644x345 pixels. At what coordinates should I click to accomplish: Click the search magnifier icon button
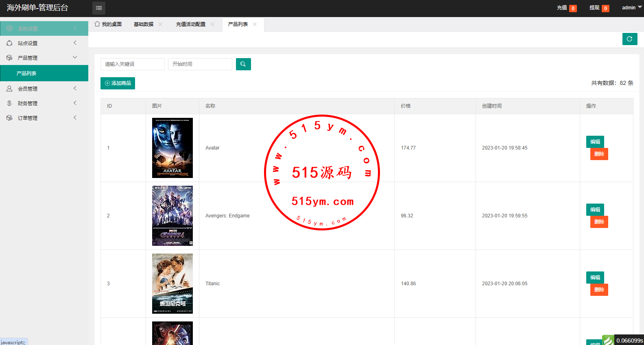tap(243, 64)
